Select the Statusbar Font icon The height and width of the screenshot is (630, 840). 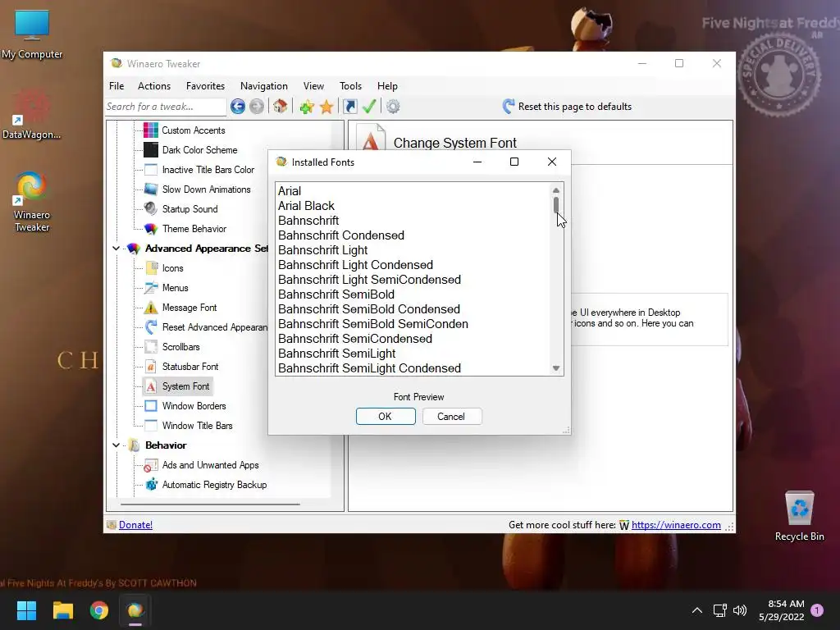coord(151,367)
